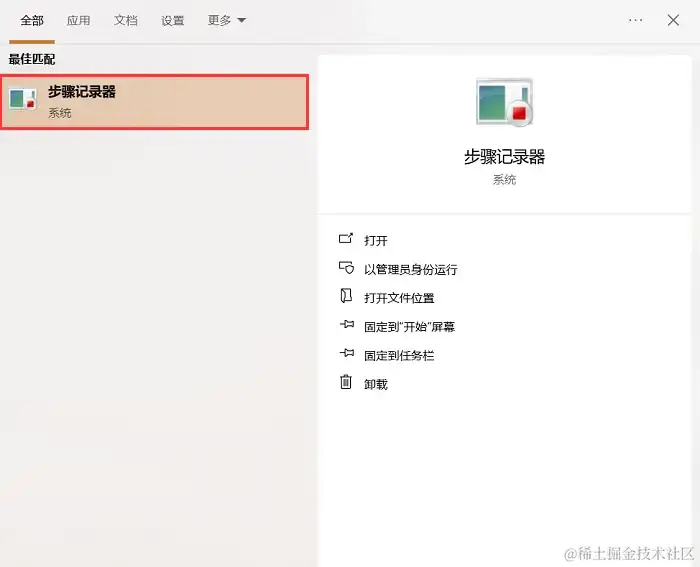
Task: Select 固定到任务栏
Action: (399, 355)
